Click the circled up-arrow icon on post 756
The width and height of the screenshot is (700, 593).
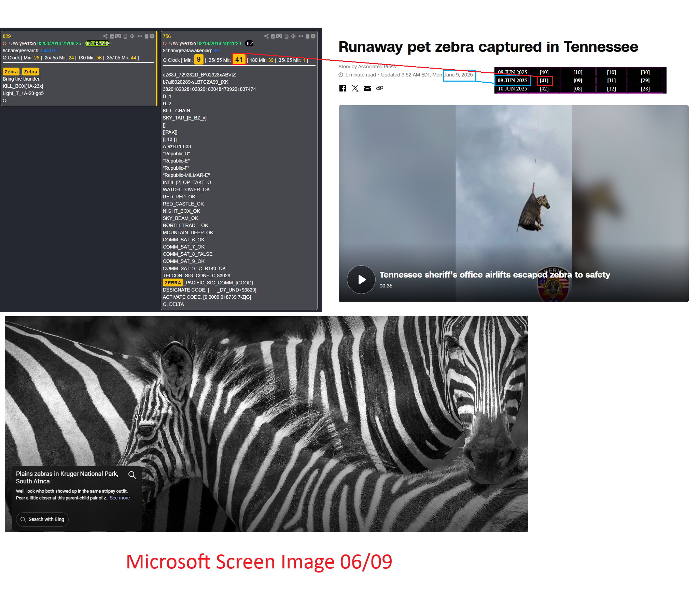(313, 36)
